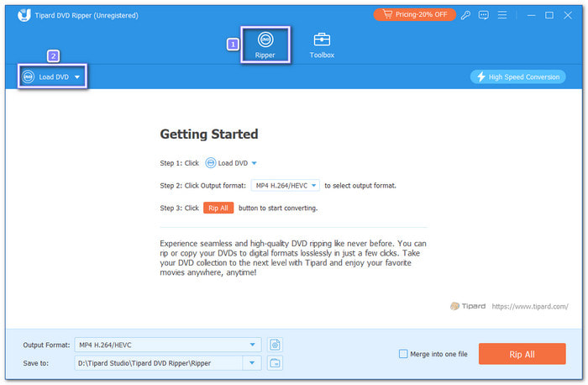Switch to the Toolbox tab

[x=322, y=45]
